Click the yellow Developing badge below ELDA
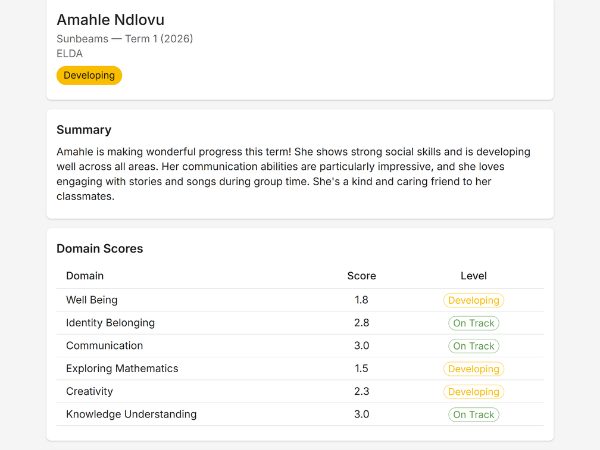This screenshot has width=600, height=450. [89, 76]
